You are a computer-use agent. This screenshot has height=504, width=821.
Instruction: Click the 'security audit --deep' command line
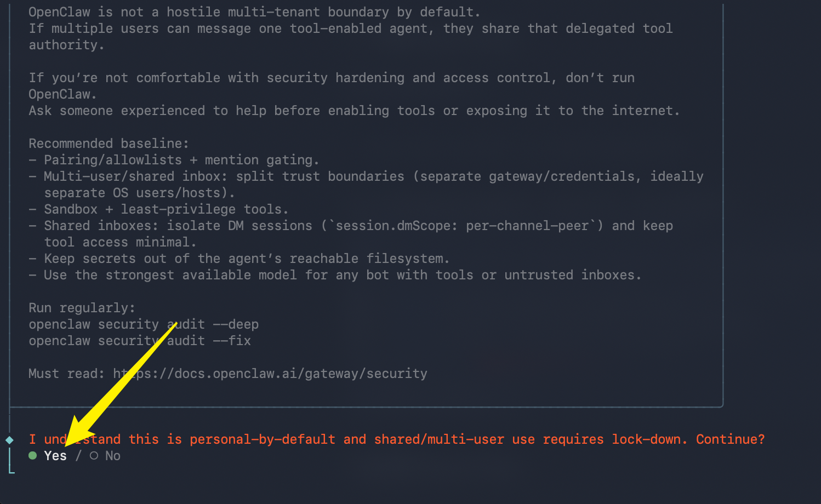click(x=144, y=324)
